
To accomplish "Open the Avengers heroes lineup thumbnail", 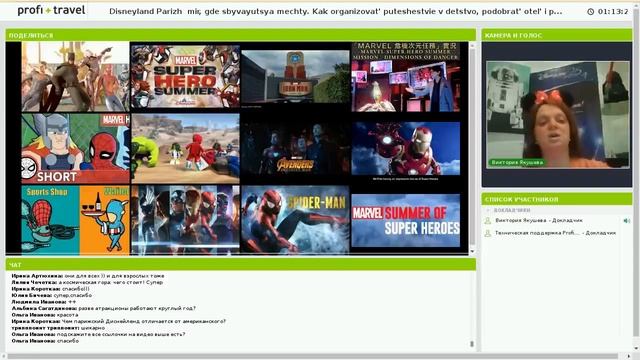I will point(185,220).
